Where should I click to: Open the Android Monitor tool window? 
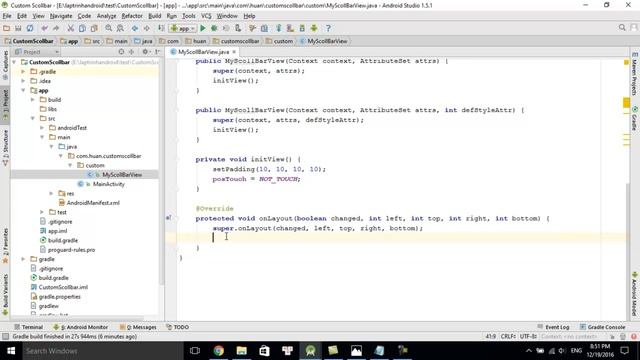[x=81, y=327]
